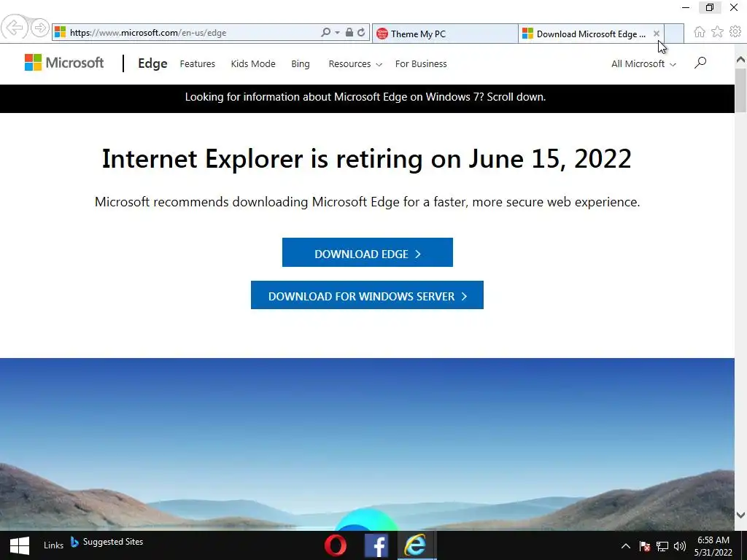747x560 pixels.
Task: Click the vertical scrollbar thumb
Action: (x=740, y=90)
